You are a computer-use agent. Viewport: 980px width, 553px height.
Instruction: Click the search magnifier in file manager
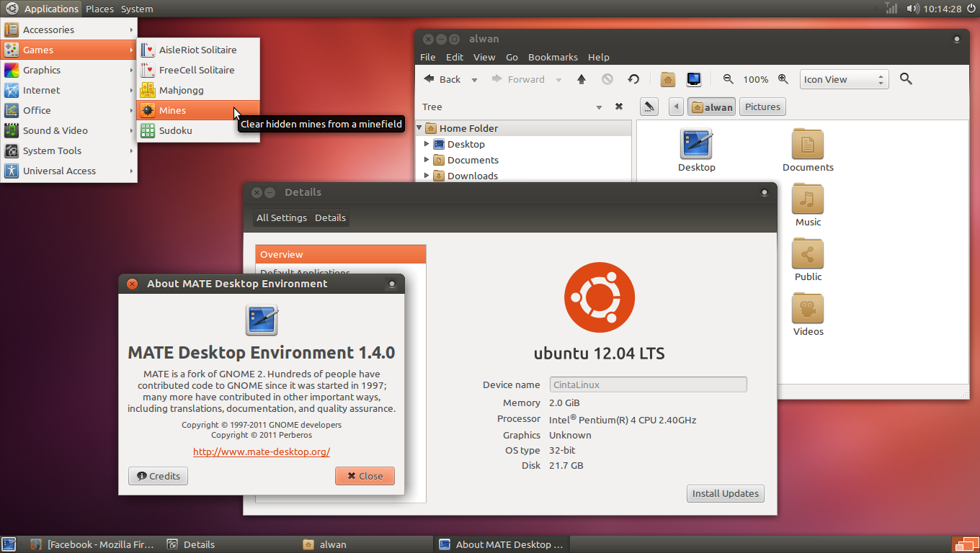click(906, 79)
